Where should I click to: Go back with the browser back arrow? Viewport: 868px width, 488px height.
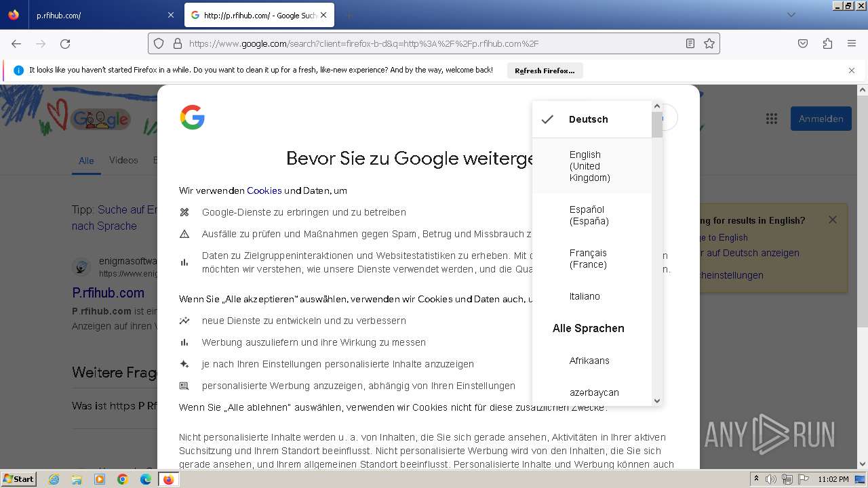tap(16, 43)
